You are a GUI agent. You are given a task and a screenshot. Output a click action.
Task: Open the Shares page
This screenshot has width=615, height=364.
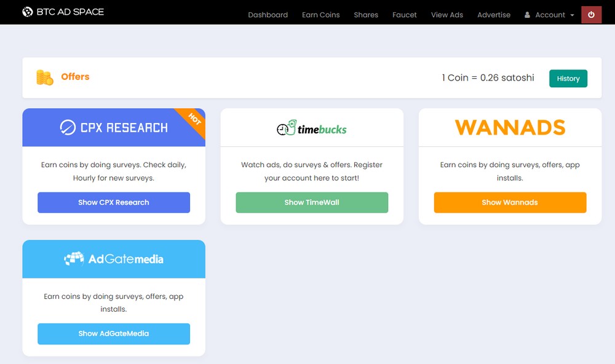pos(366,15)
